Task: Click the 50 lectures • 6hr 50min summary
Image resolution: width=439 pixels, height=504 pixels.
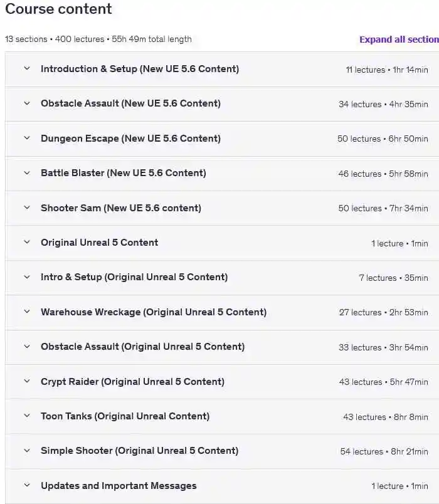Action: [383, 139]
